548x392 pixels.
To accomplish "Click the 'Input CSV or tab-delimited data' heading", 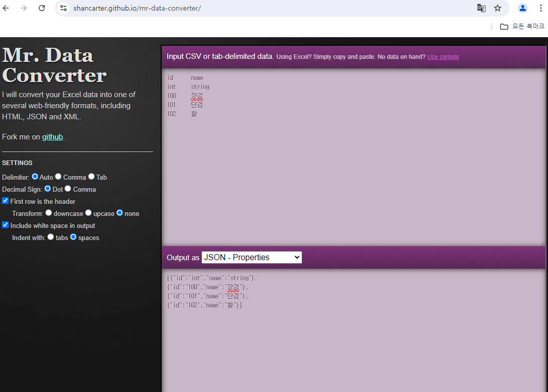I will pos(220,56).
